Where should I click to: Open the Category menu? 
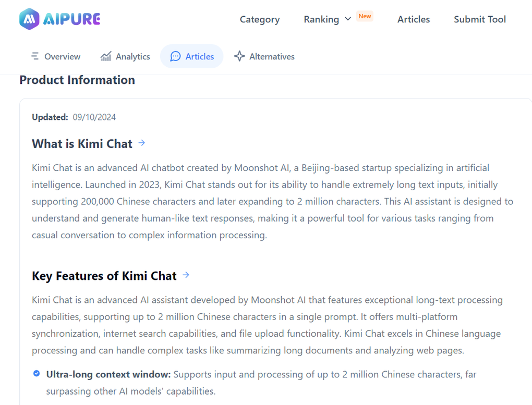coord(259,19)
